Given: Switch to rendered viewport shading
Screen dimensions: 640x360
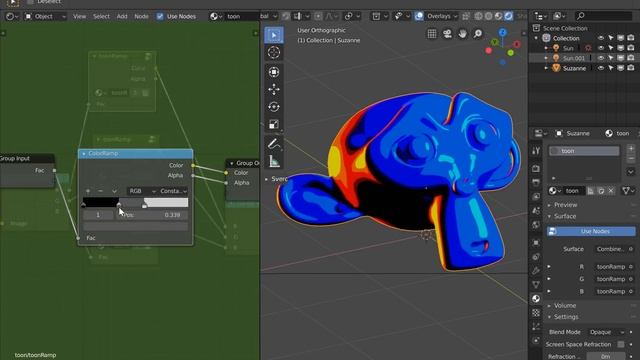Looking at the screenshot, I should click(509, 16).
